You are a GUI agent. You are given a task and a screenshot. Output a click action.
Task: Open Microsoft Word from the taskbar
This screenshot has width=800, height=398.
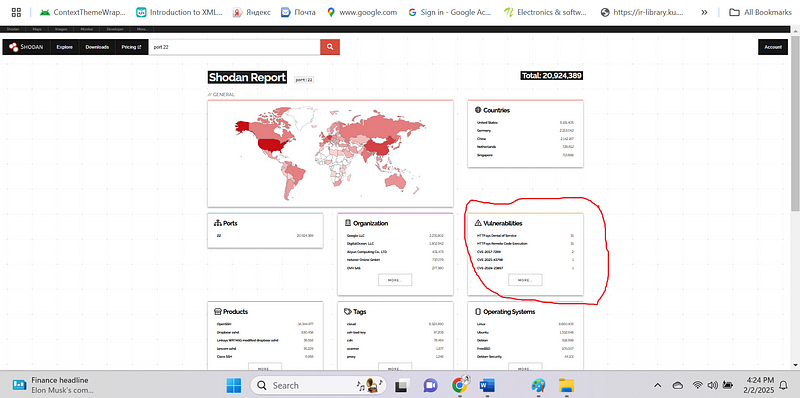pyautogui.click(x=488, y=385)
